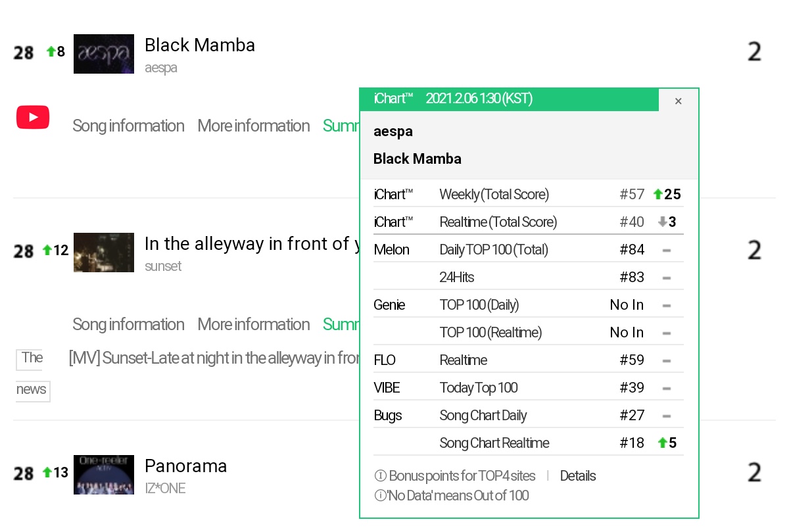
Task: Click FLO Realtime row
Action: point(529,360)
